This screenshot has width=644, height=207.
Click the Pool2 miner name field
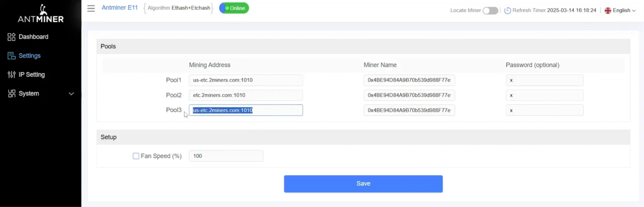[x=409, y=95]
